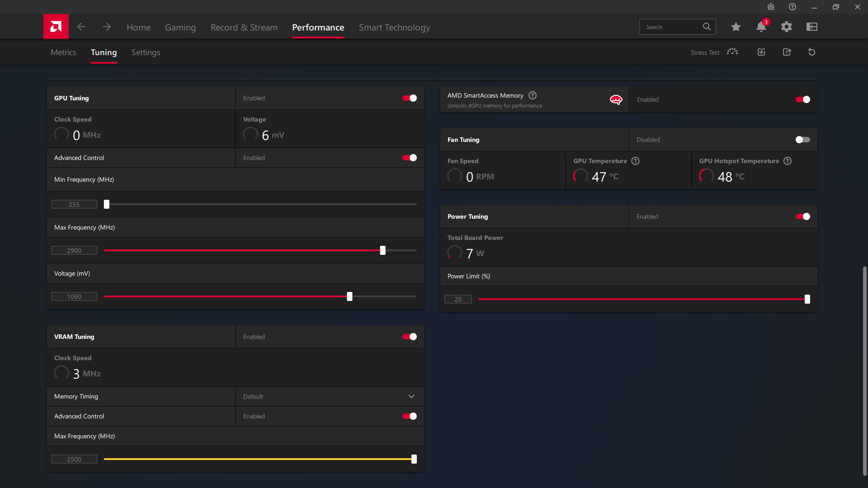Click the vertical page scrollbar
Screen dimensions: 868x488
864,371
